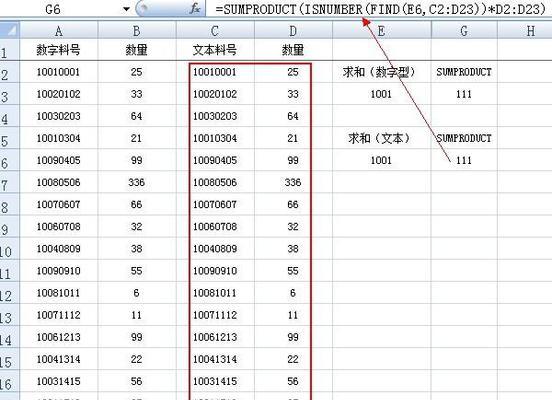Click the SUMPRODUCT formula in formula bar
Screen dimensions: 552x400
point(380,9)
